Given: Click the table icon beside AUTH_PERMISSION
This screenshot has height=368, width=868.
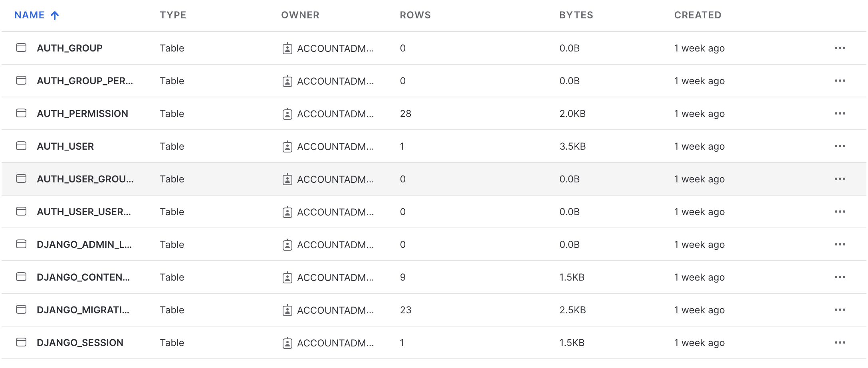Looking at the screenshot, I should 21,113.
